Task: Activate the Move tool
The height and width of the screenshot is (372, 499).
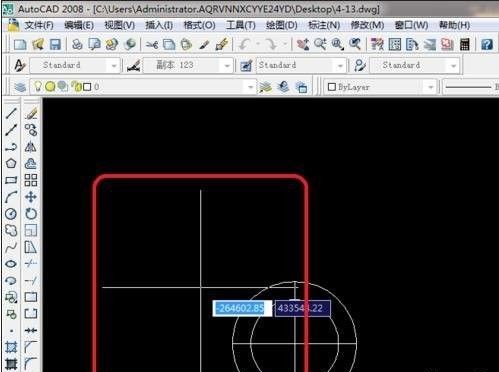Action: [31, 197]
